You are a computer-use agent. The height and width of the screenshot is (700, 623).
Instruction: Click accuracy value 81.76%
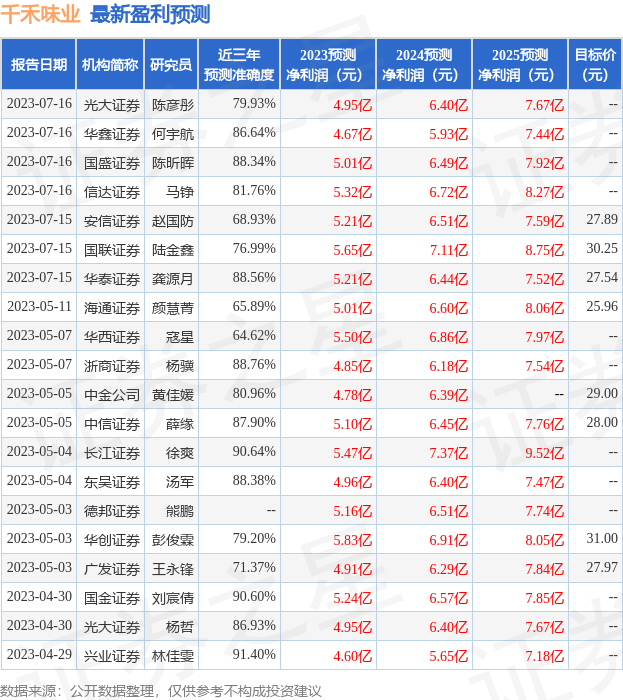click(x=254, y=191)
